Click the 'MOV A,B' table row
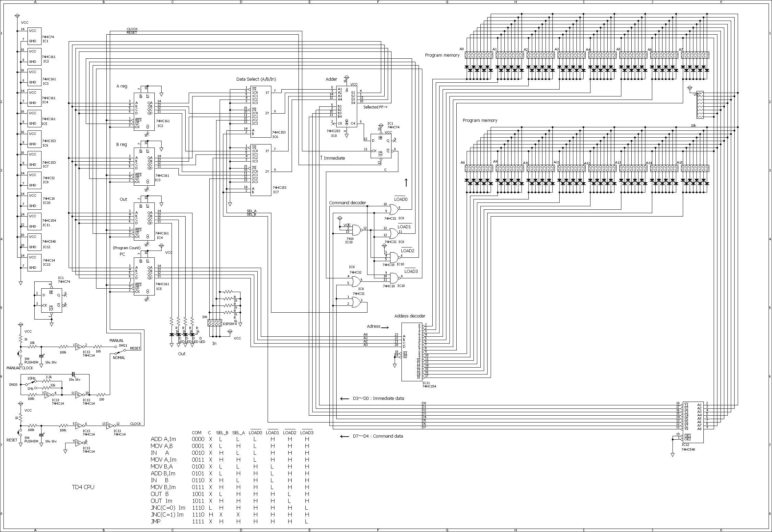 (230, 446)
